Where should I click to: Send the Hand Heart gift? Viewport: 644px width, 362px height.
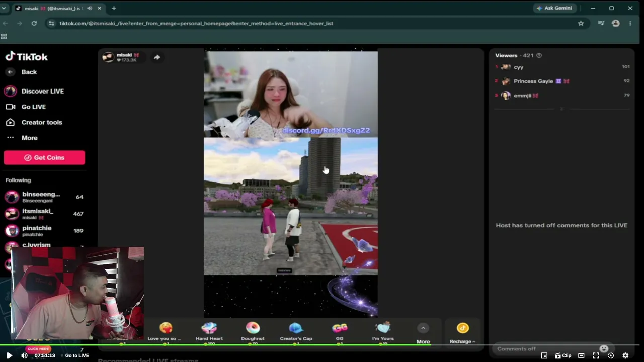click(209, 333)
